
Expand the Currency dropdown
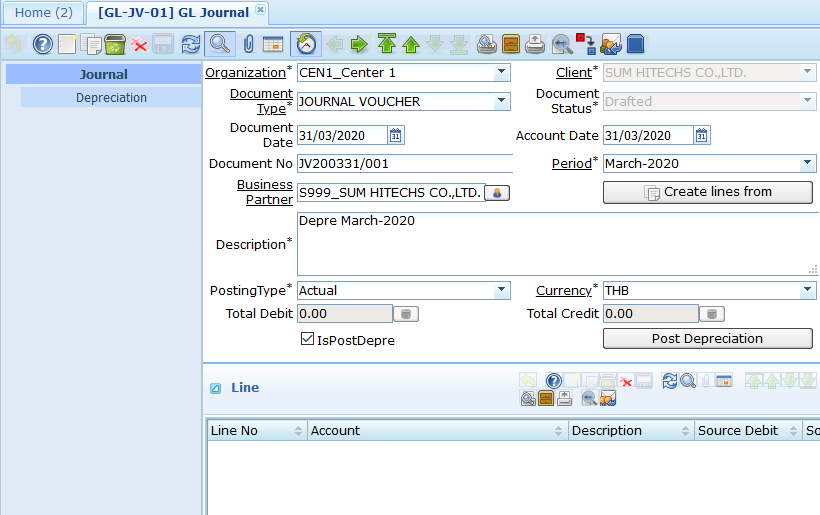coord(807,290)
